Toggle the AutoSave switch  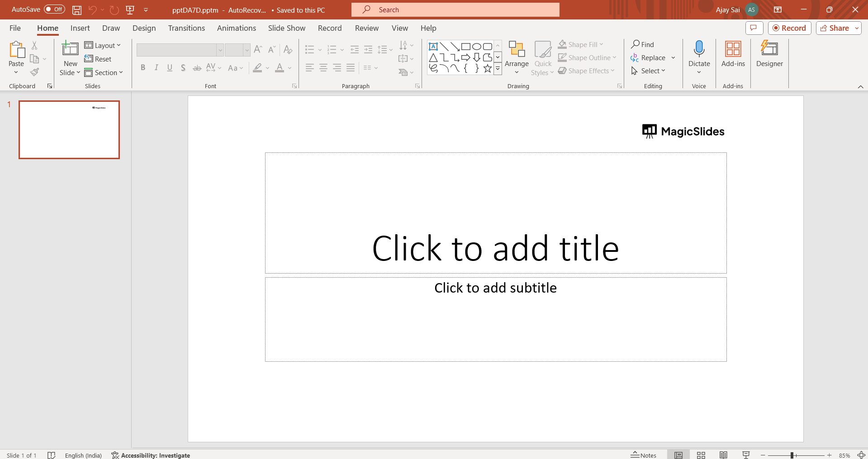pos(54,9)
